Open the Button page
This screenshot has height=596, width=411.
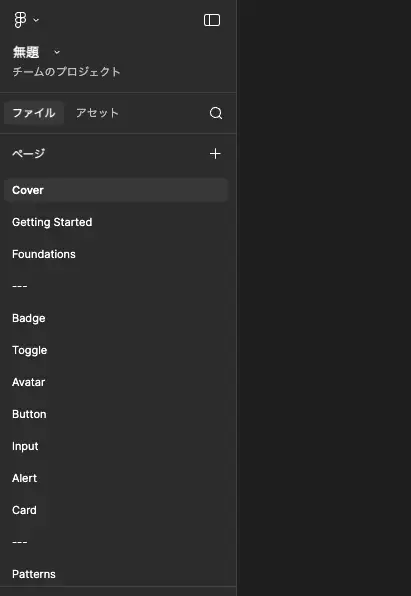pyautogui.click(x=116, y=414)
